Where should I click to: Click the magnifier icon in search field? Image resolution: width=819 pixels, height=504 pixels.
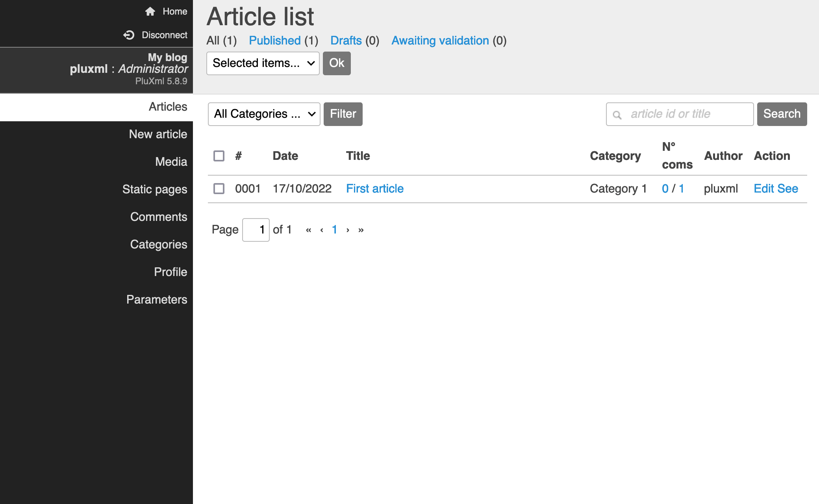617,115
